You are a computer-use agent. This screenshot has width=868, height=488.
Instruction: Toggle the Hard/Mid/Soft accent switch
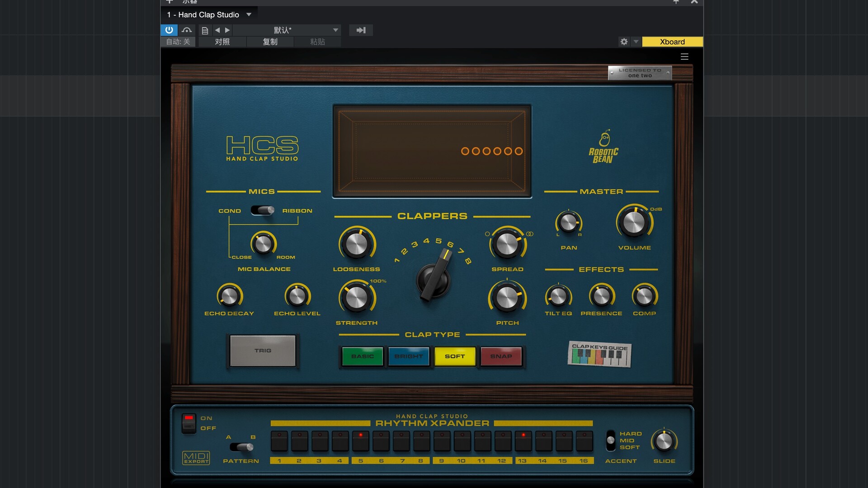tap(611, 440)
